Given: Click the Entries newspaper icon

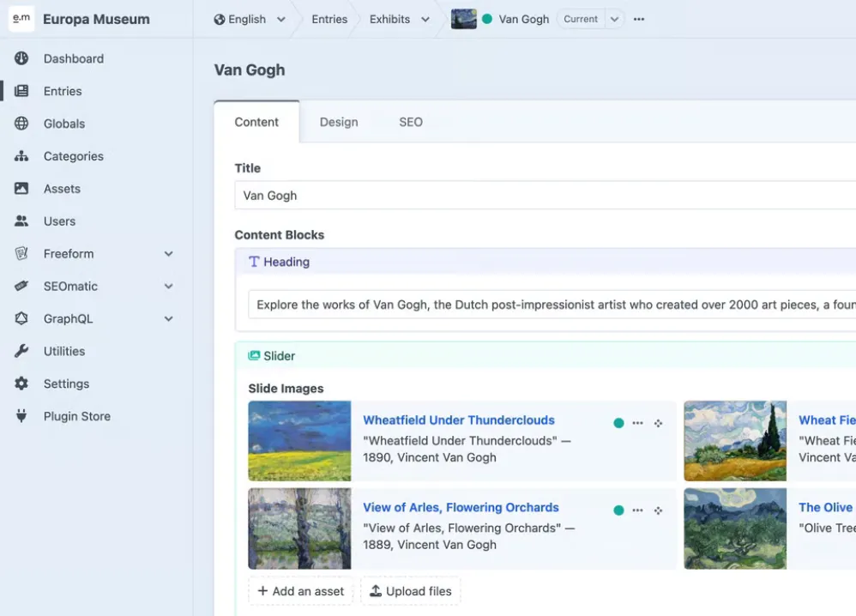Looking at the screenshot, I should (x=21, y=91).
